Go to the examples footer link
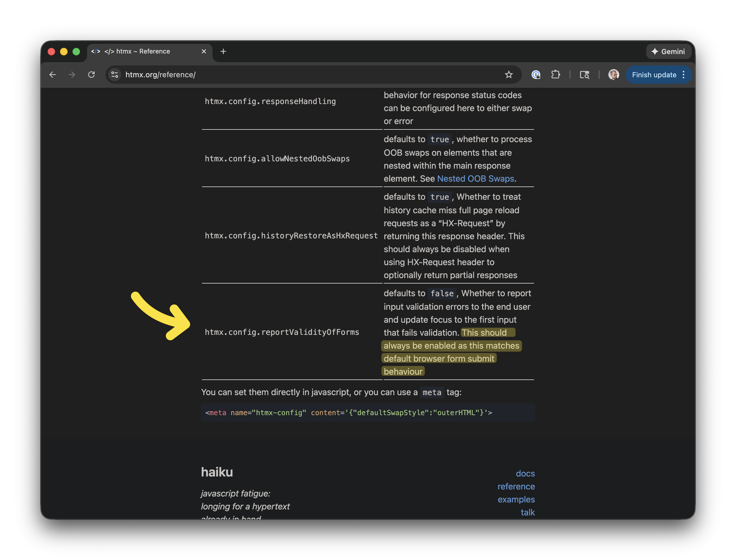This screenshot has width=736, height=560. click(x=516, y=499)
